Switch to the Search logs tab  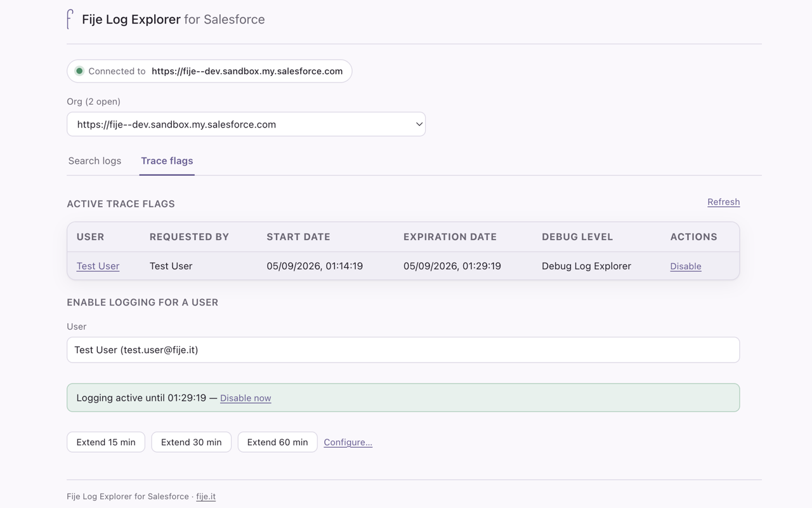pyautogui.click(x=95, y=161)
